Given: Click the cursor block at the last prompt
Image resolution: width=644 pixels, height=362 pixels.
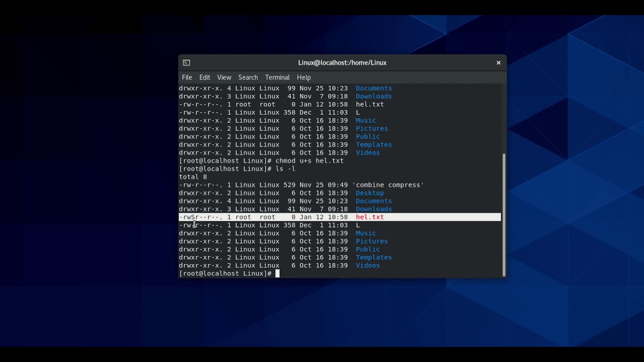Looking at the screenshot, I should (277, 274).
